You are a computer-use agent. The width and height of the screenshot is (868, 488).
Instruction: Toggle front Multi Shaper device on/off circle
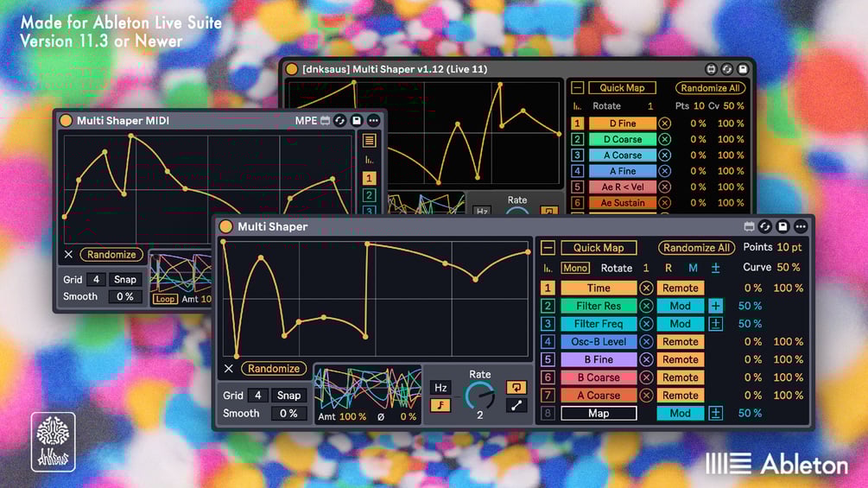[x=226, y=226]
